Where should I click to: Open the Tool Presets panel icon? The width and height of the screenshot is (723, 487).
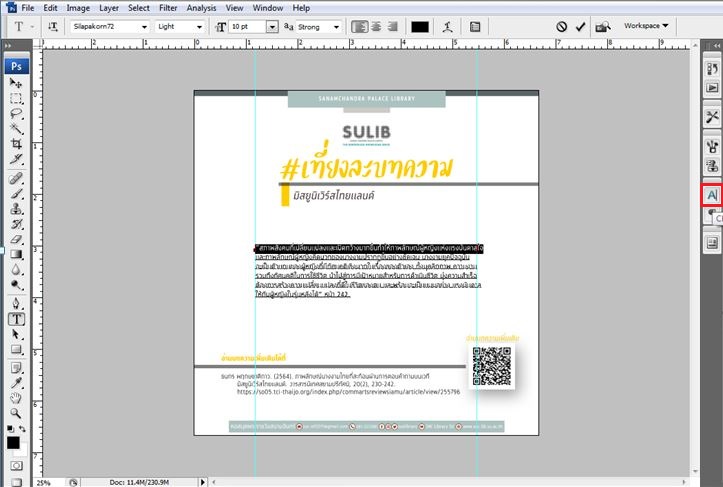tap(712, 117)
